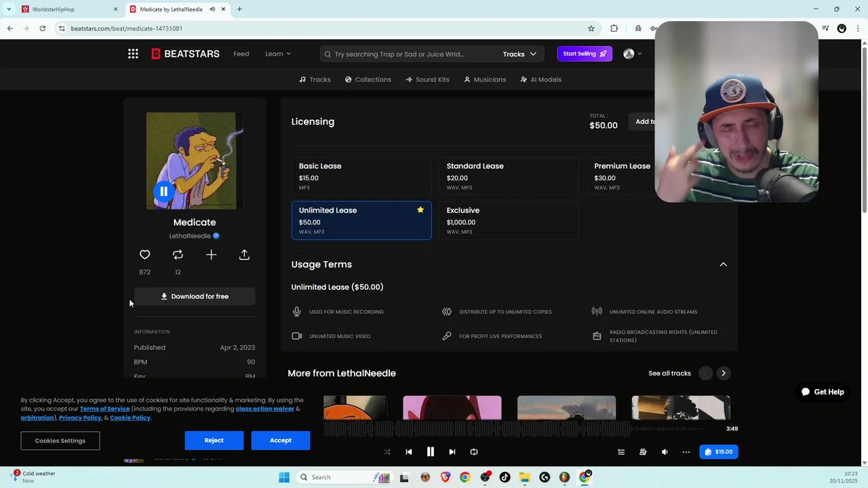This screenshot has width=868, height=488.
Task: Toggle shuffle in the bottom player
Action: pyautogui.click(x=387, y=452)
